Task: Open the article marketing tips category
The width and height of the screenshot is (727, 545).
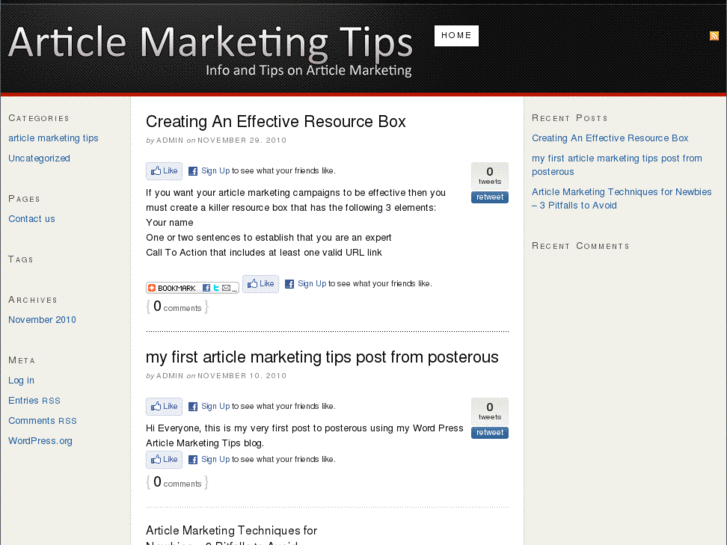Action: tap(53, 138)
